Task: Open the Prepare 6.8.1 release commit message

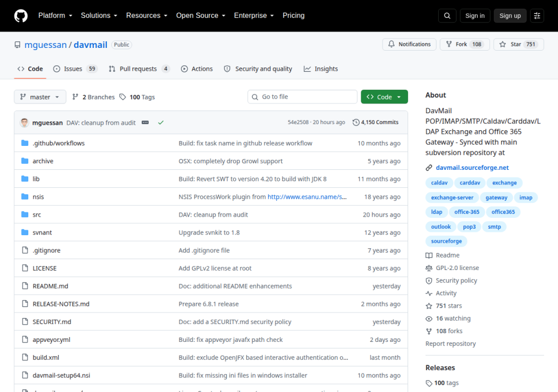Action: [x=209, y=304]
